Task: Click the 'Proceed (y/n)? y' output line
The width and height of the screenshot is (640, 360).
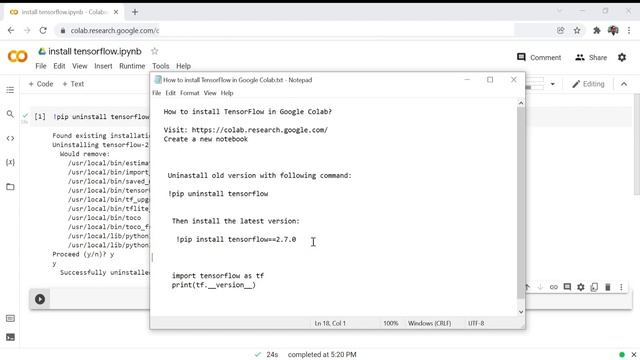Action: tap(83, 254)
